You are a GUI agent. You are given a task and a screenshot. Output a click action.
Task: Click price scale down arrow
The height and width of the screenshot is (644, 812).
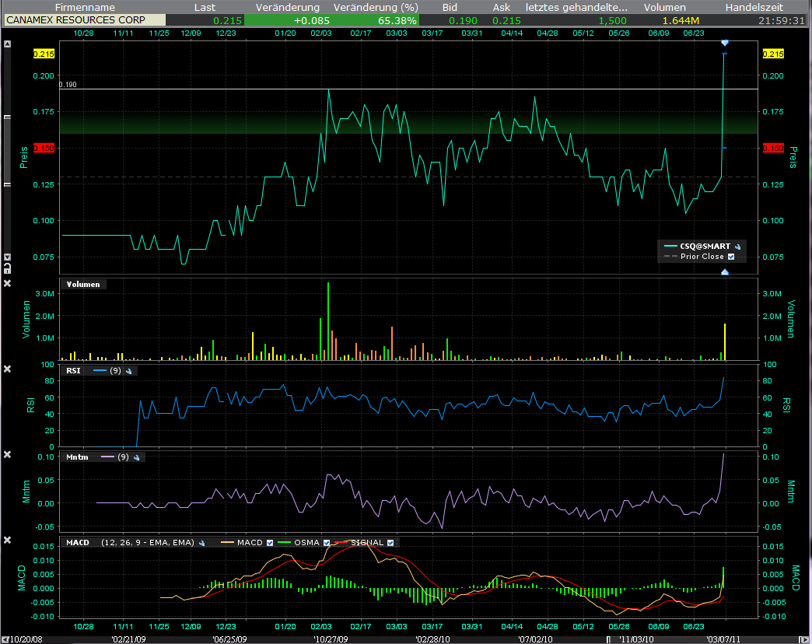click(8, 257)
